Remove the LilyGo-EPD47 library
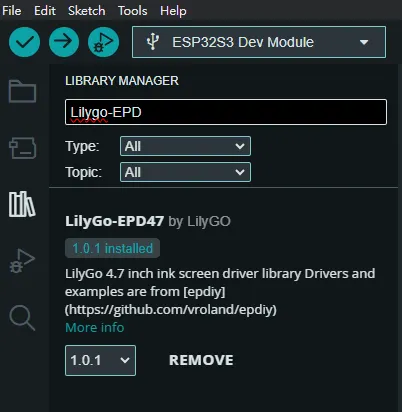This screenshot has width=402, height=412. pos(201,360)
